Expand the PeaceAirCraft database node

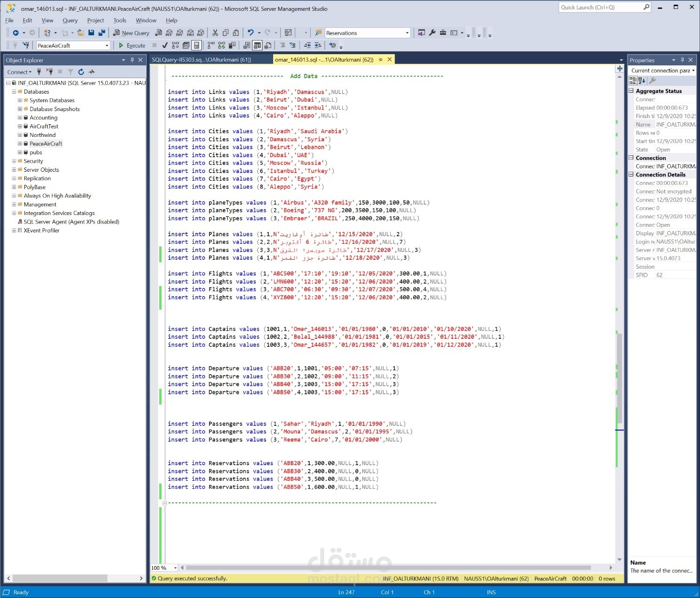(x=20, y=144)
